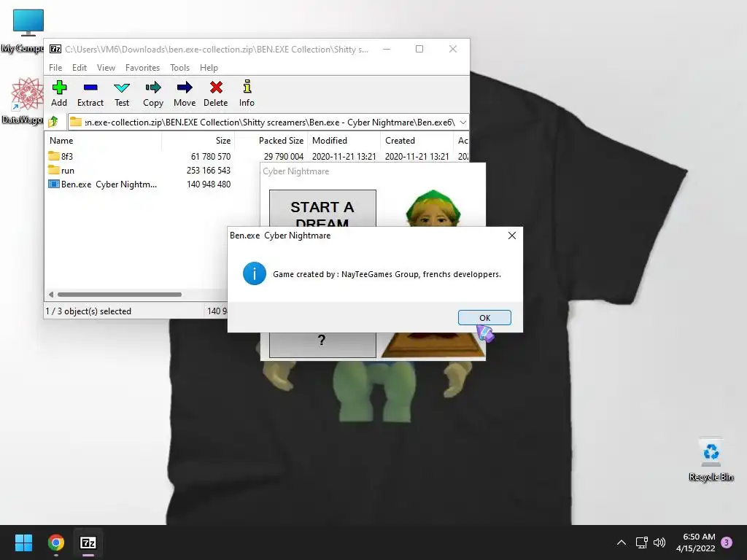The image size is (747, 560).
Task: Open the notification count badge
Action: (727, 542)
